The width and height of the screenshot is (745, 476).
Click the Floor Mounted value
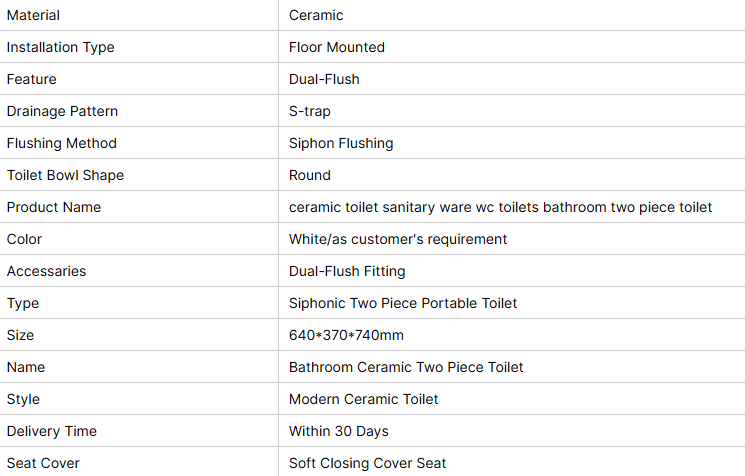337,47
